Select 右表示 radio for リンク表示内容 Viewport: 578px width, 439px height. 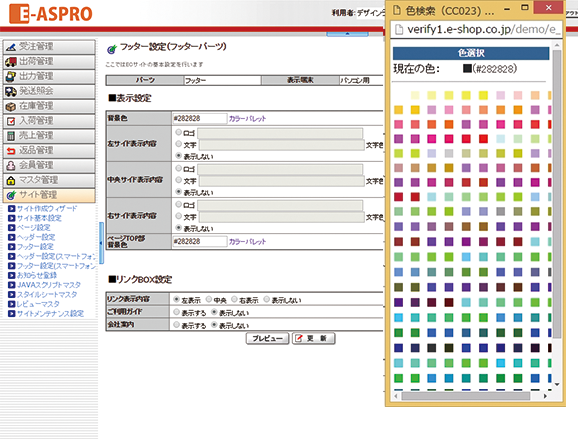[x=234, y=299]
